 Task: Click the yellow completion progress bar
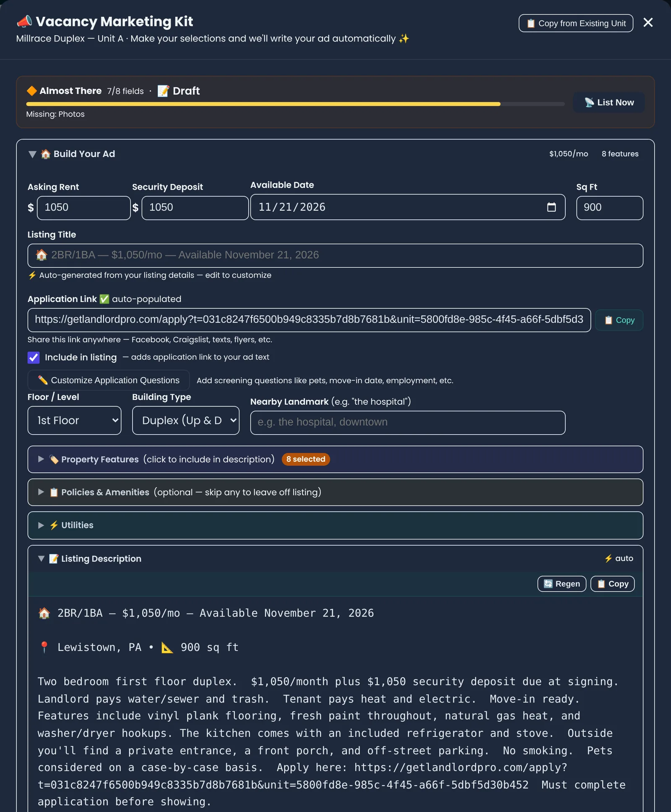pos(263,104)
